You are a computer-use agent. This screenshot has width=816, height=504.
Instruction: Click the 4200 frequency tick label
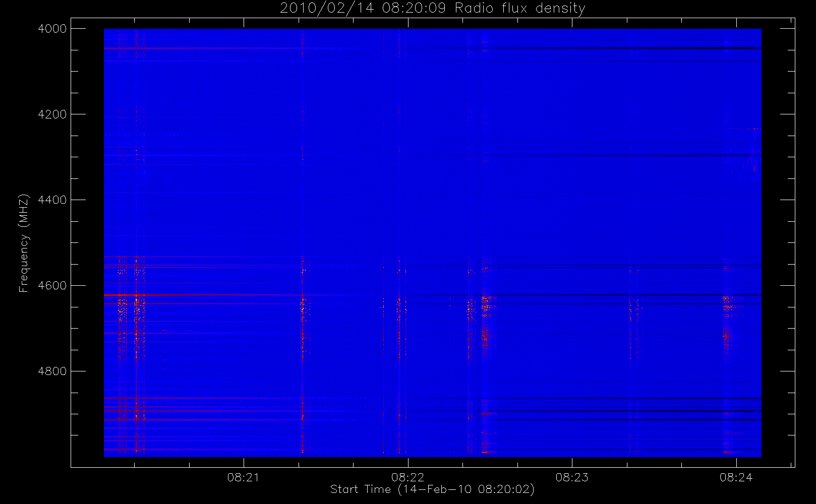pos(52,114)
